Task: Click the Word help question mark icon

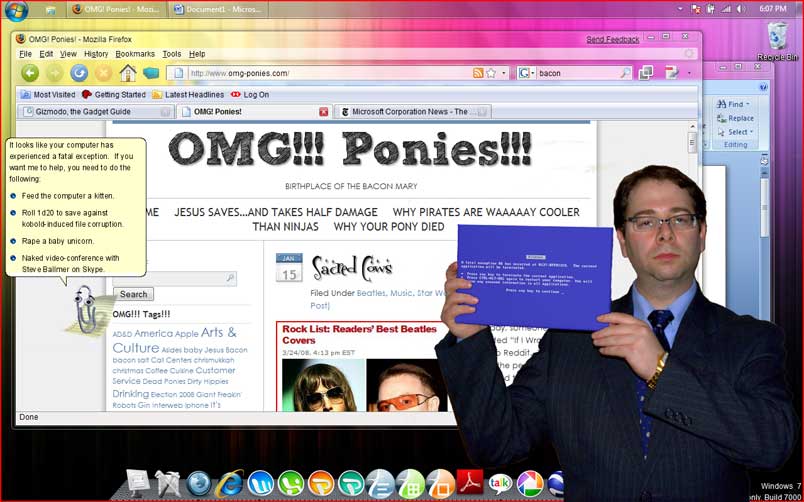Action: click(x=763, y=87)
